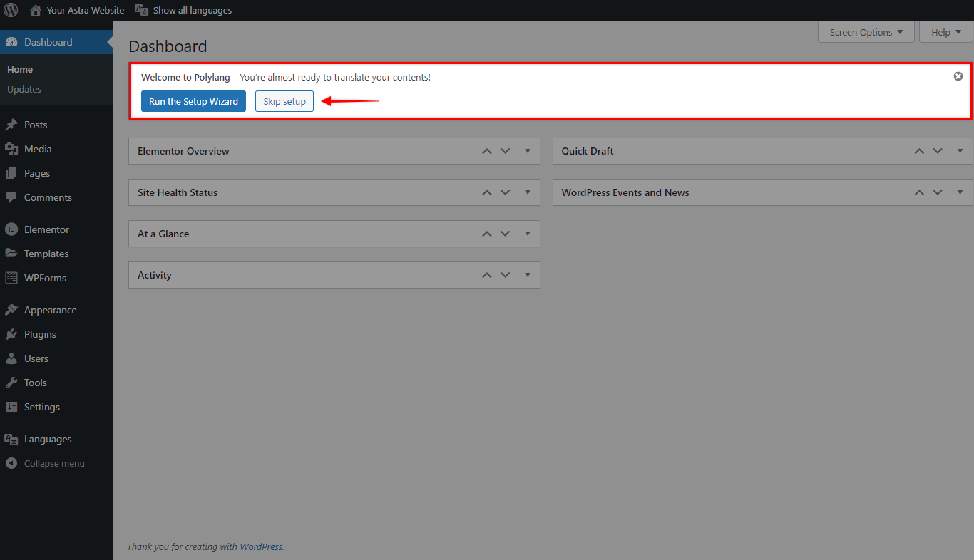
Task: Open the WordPress link in the footer
Action: (260, 546)
